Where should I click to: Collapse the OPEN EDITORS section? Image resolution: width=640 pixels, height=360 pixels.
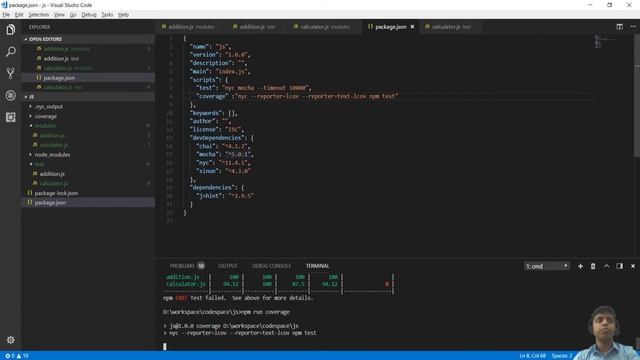88,39
